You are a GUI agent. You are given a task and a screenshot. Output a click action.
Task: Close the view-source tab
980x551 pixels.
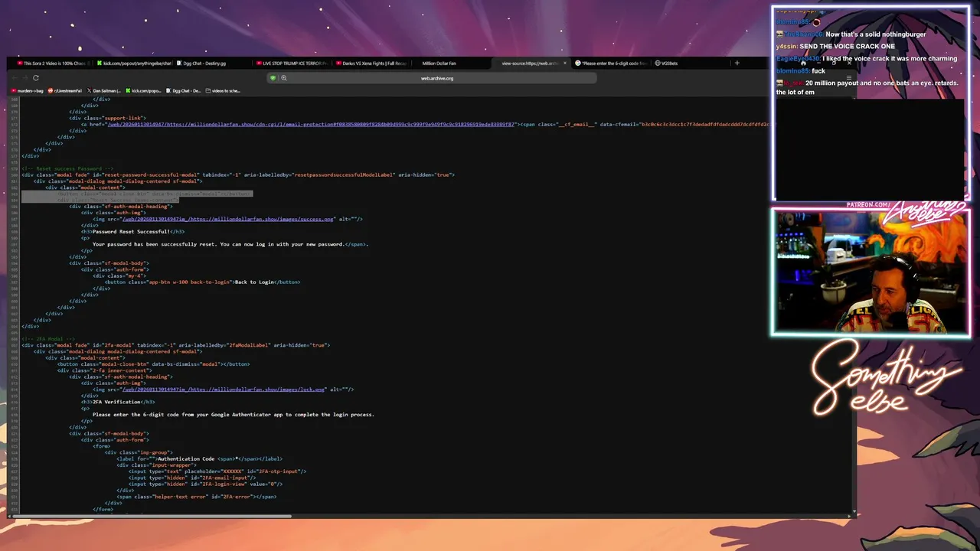[x=565, y=63]
